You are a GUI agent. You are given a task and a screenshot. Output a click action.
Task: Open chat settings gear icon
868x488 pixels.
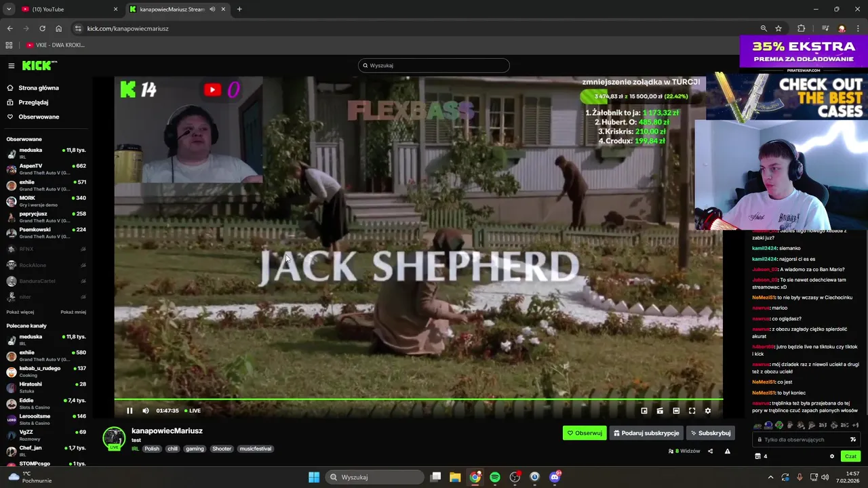832,456
